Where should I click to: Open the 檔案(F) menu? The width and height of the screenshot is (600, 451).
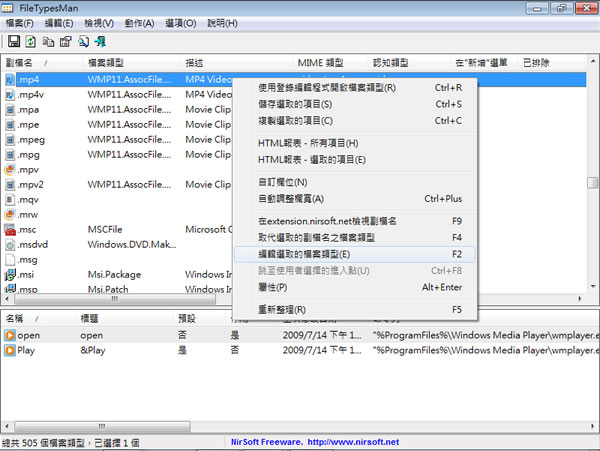coord(20,23)
